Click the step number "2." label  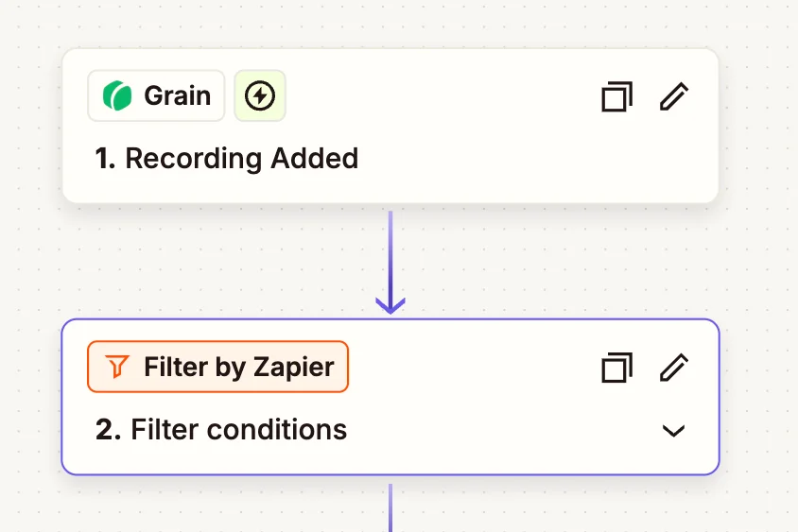point(108,430)
